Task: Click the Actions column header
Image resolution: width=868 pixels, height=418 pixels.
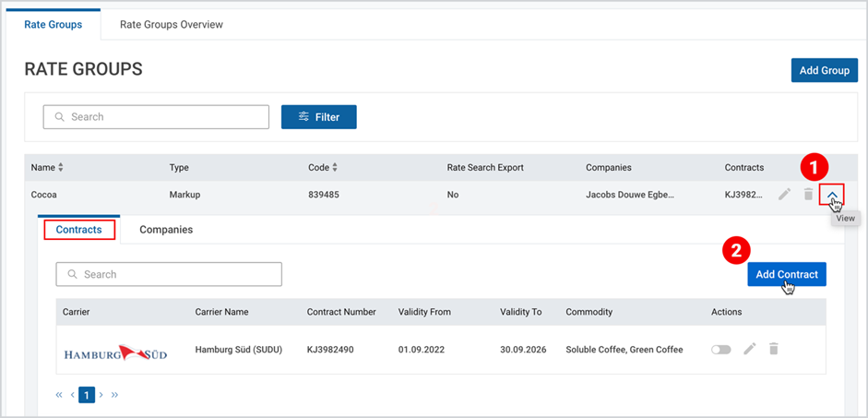Action: pyautogui.click(x=726, y=312)
